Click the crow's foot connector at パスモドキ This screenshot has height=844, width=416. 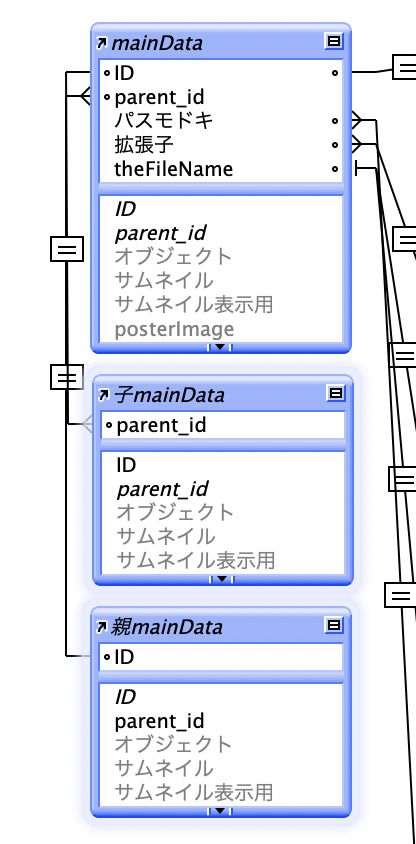[x=358, y=121]
